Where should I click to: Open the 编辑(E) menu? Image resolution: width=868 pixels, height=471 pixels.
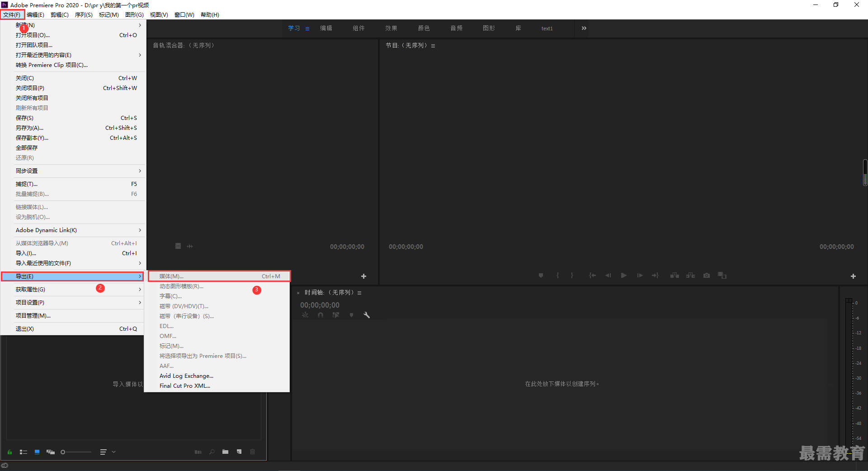[x=35, y=15]
